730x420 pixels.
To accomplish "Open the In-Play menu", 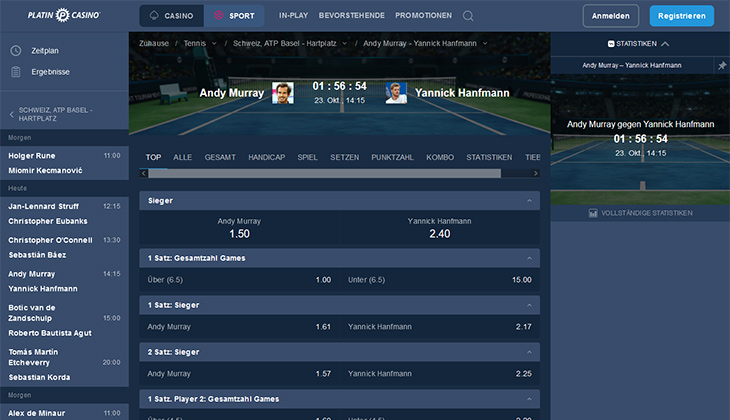I will coord(293,15).
